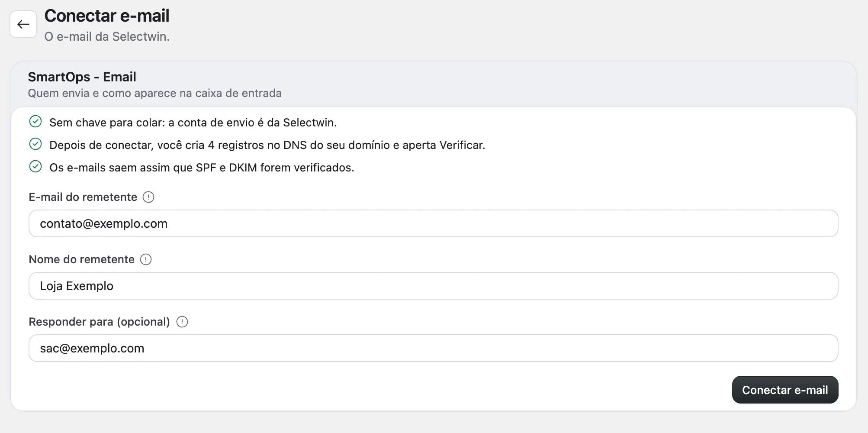Click the 'Conectar e-mail' page heading

[107, 16]
